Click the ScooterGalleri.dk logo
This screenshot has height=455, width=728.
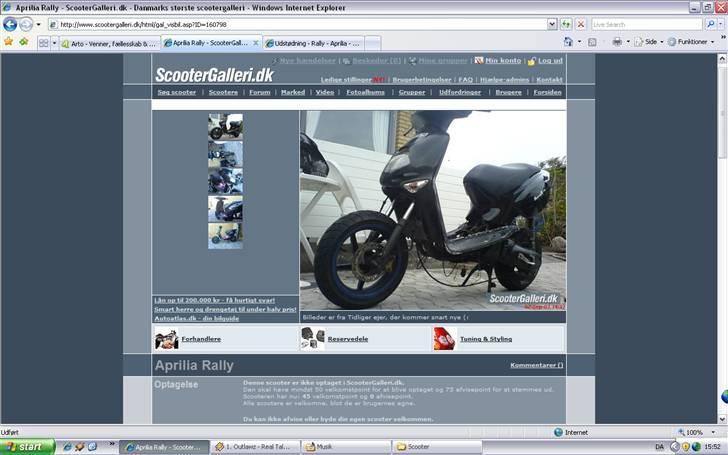(214, 75)
